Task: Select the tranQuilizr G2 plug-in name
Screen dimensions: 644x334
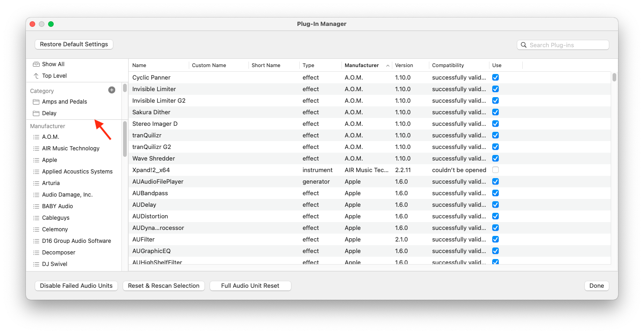Action: [152, 147]
